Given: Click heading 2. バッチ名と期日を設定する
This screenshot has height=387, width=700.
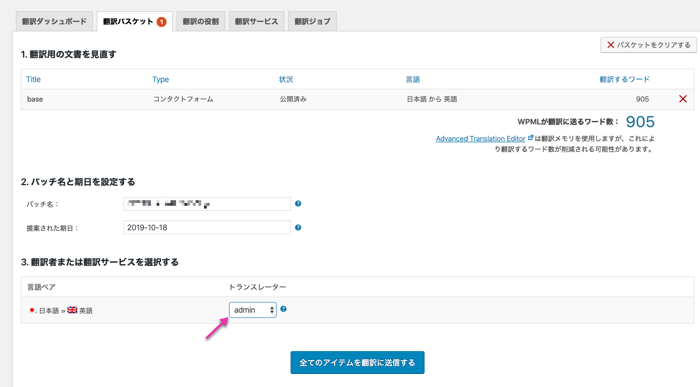Looking at the screenshot, I should click(x=78, y=182).
